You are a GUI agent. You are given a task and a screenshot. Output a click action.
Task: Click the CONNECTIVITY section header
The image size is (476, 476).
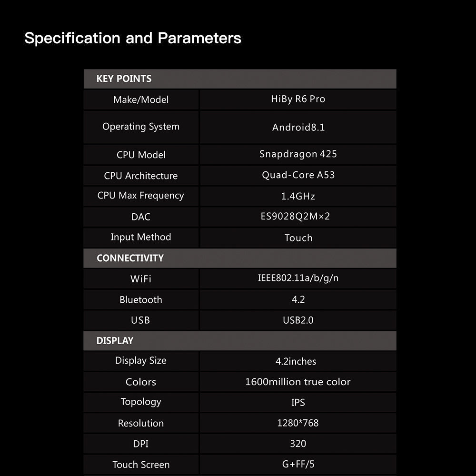tap(130, 258)
